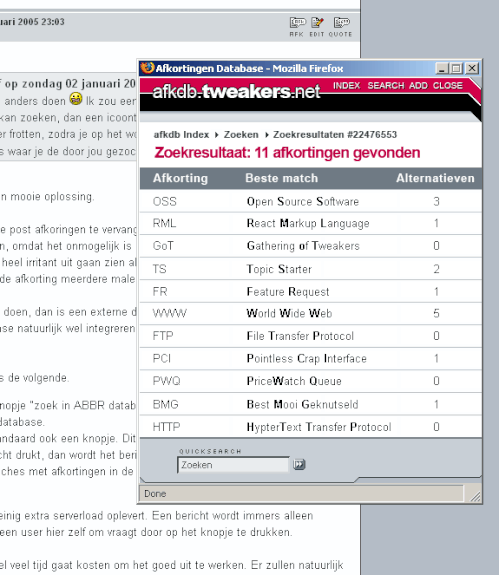Open 'World Wide Web' match
This screenshot has height=575, width=499.
coord(289,313)
